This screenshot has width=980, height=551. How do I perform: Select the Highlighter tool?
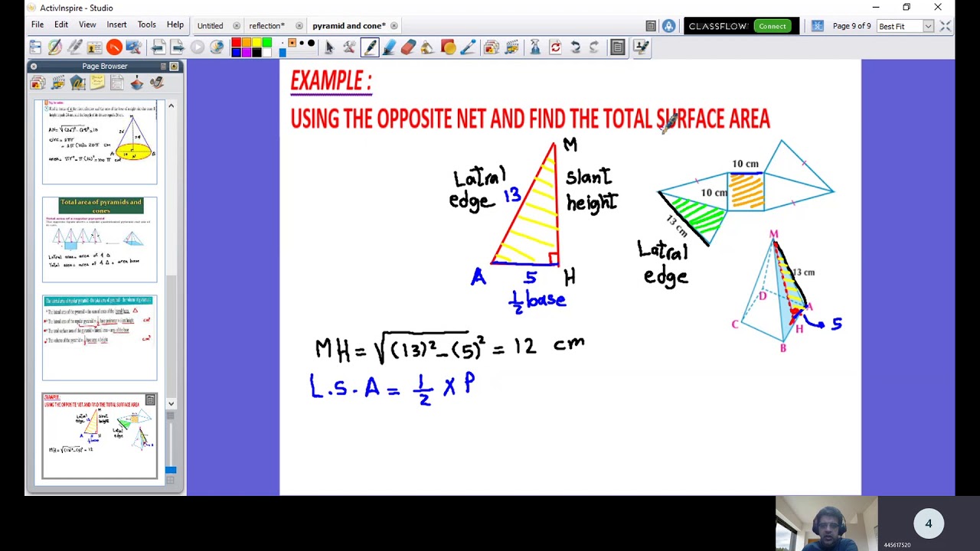coord(389,47)
